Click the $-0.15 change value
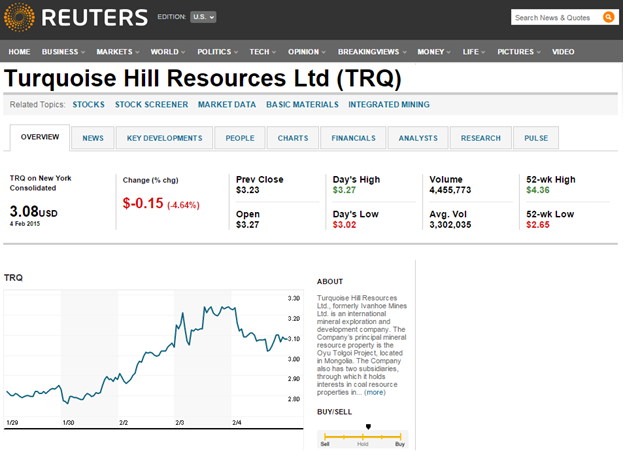Viewport: 624px width, 451px height. coord(143,203)
